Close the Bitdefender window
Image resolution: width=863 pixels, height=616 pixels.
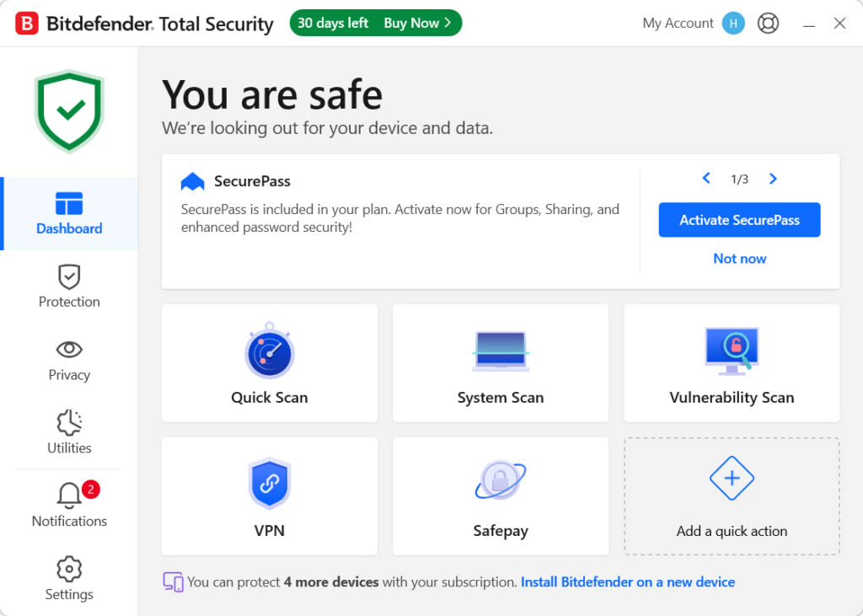pyautogui.click(x=840, y=23)
